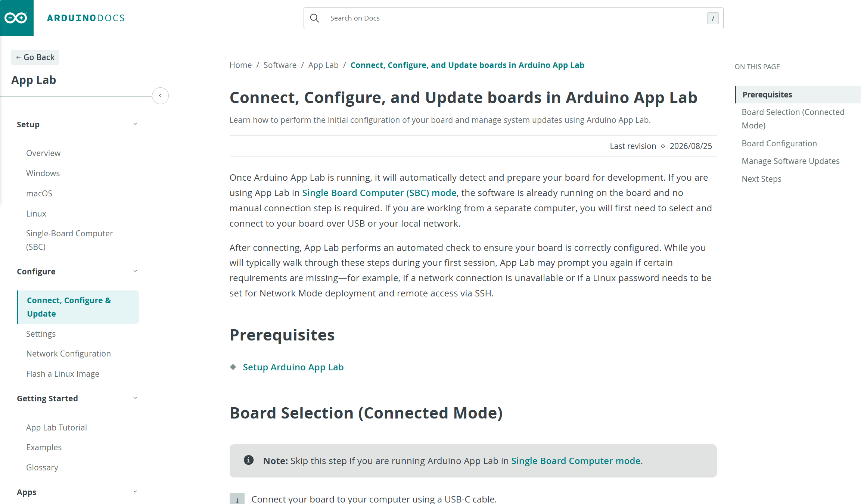Jump to Board Configuration section
867x504 pixels.
point(779,143)
